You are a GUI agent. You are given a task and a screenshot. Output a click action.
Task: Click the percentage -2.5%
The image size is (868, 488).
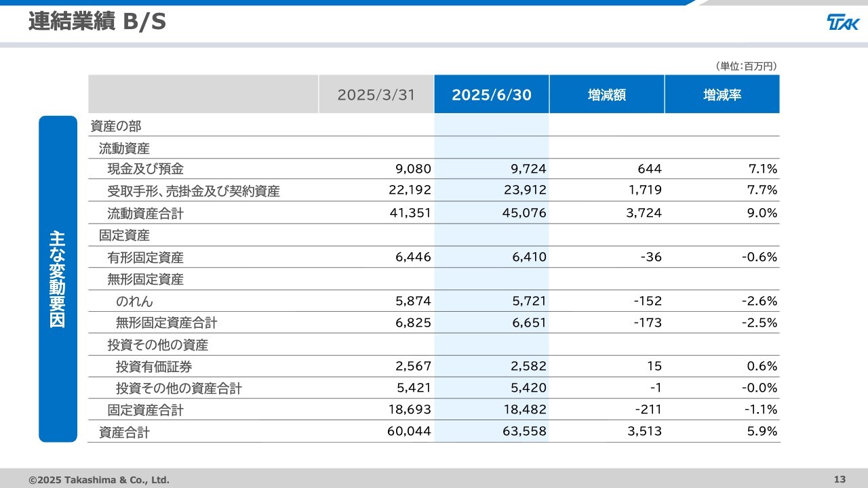click(x=759, y=323)
